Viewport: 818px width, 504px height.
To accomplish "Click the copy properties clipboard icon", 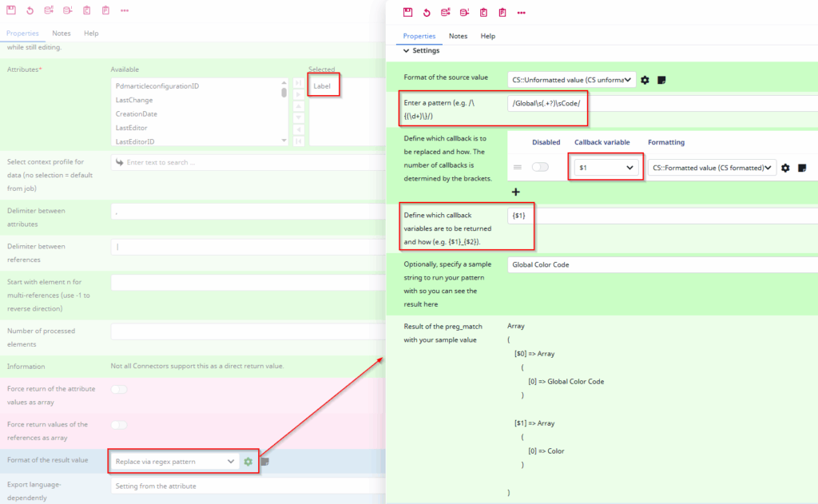I will (x=483, y=12).
